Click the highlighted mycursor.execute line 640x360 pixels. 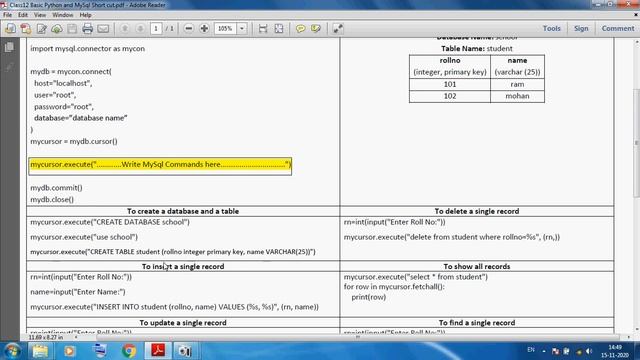pos(160,164)
